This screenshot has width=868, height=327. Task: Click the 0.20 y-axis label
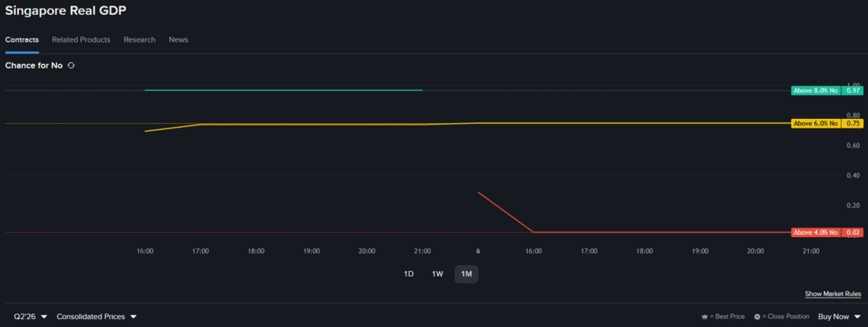tap(852, 206)
